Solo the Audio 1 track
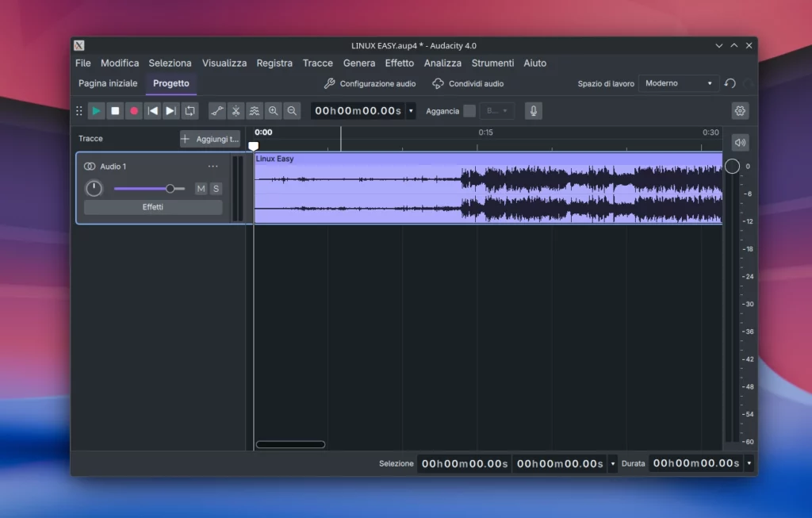Viewport: 812px width, 518px height. click(x=216, y=189)
